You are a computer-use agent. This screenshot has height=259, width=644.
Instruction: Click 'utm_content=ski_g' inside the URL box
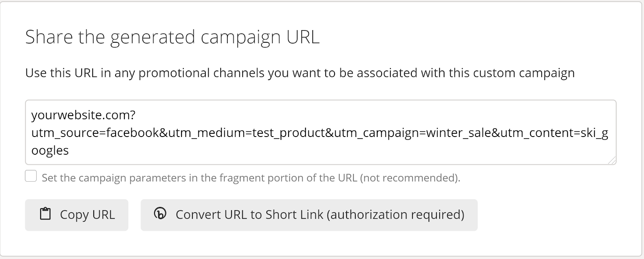tap(555, 133)
